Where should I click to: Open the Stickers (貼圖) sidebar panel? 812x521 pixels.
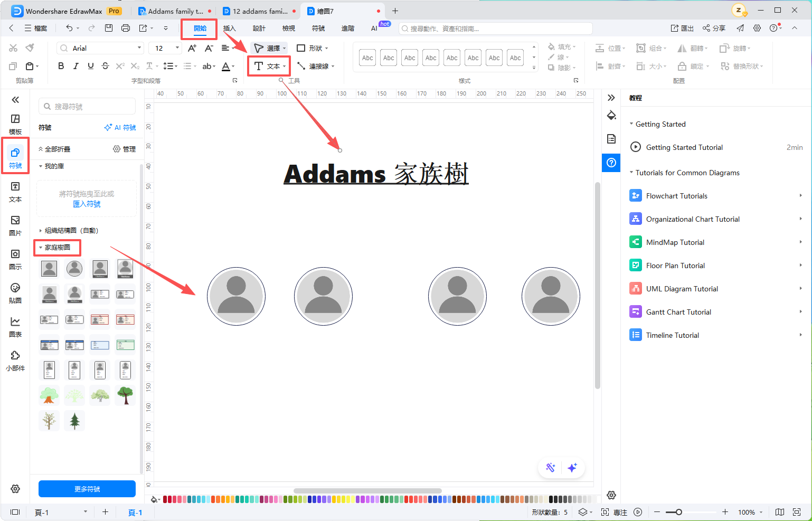click(x=15, y=293)
